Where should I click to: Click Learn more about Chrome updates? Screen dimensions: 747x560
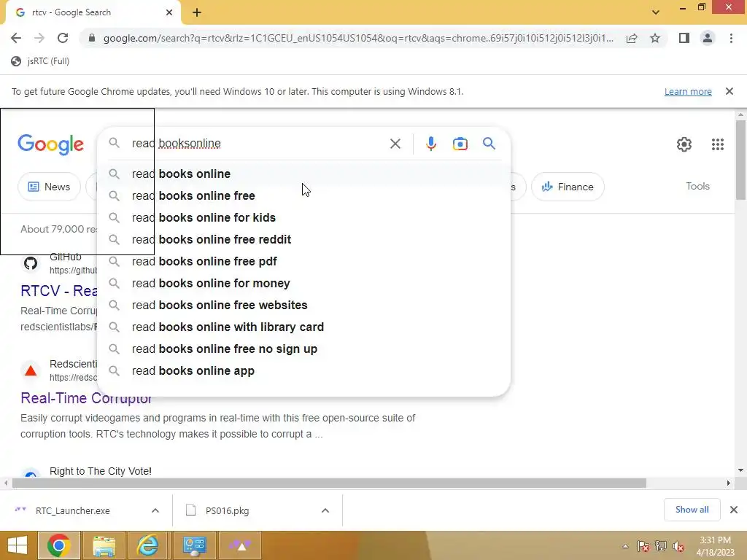[688, 91]
